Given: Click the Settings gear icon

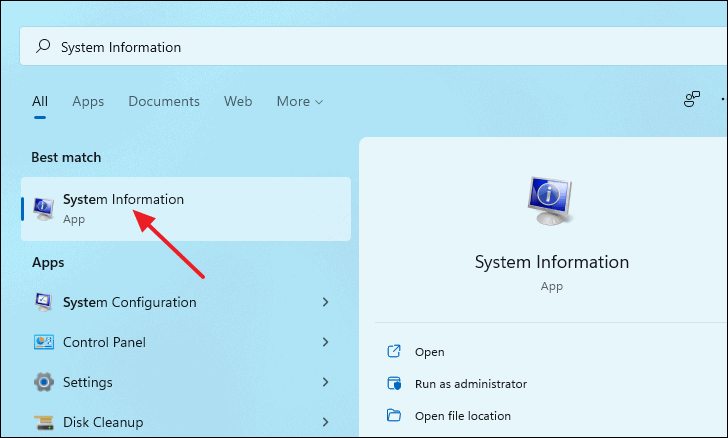Looking at the screenshot, I should tap(44, 382).
